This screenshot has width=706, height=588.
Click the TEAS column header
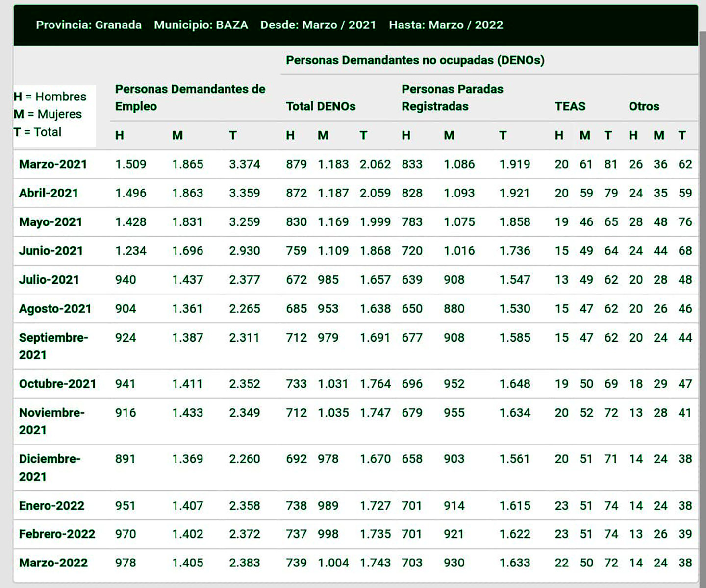(570, 106)
